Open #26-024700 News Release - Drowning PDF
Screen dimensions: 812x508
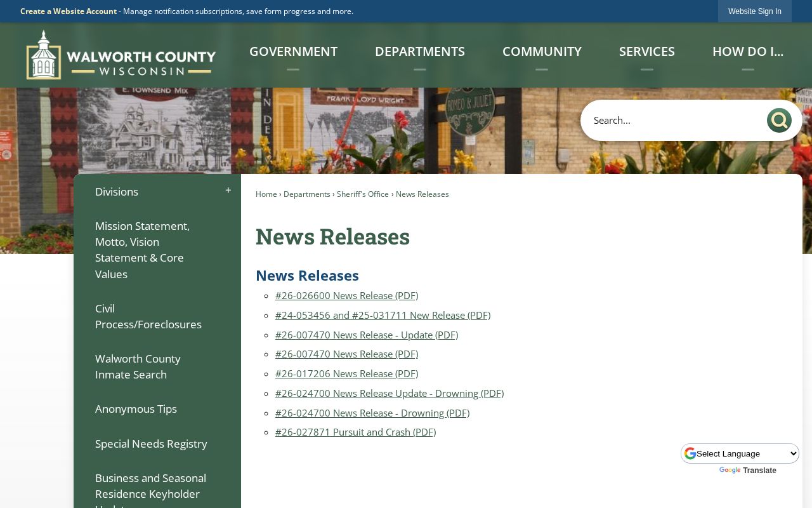(x=372, y=413)
